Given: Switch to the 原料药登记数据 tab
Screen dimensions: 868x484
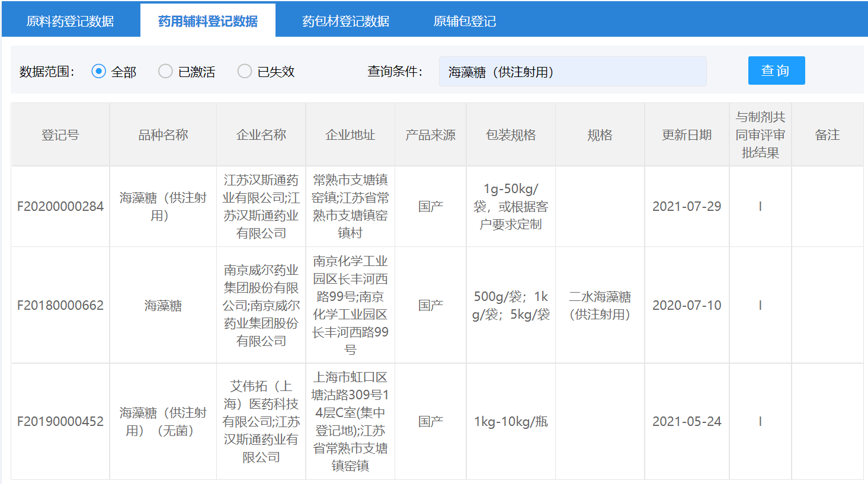Looking at the screenshot, I should pyautogui.click(x=69, y=20).
